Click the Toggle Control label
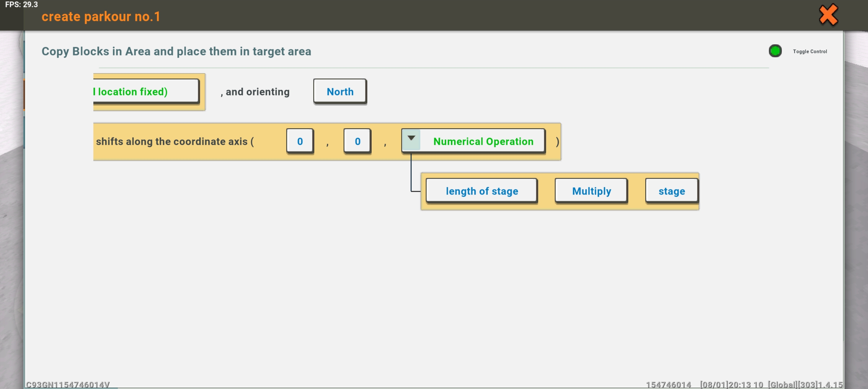Viewport: 868px width, 389px height. tap(810, 52)
